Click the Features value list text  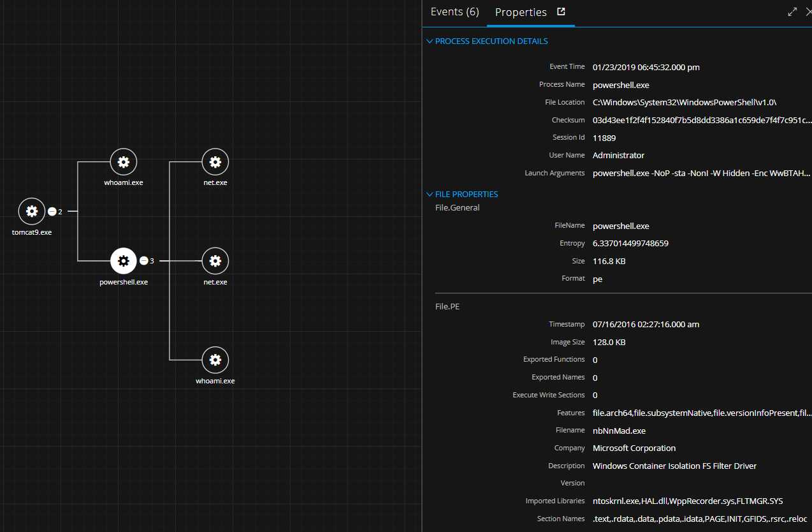pyautogui.click(x=702, y=413)
